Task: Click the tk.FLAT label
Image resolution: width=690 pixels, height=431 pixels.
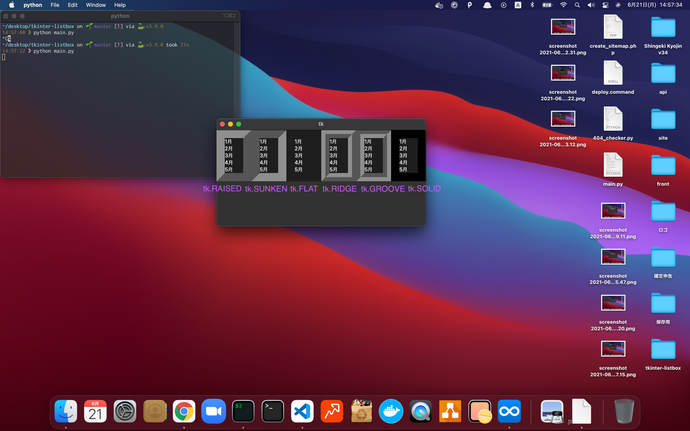Action: pos(304,188)
